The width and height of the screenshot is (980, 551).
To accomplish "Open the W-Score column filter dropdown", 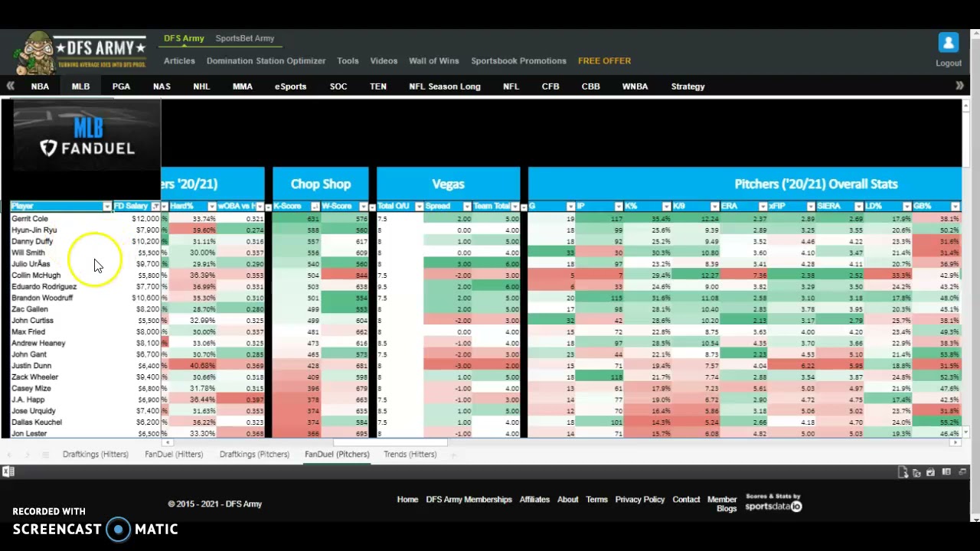I will click(363, 207).
